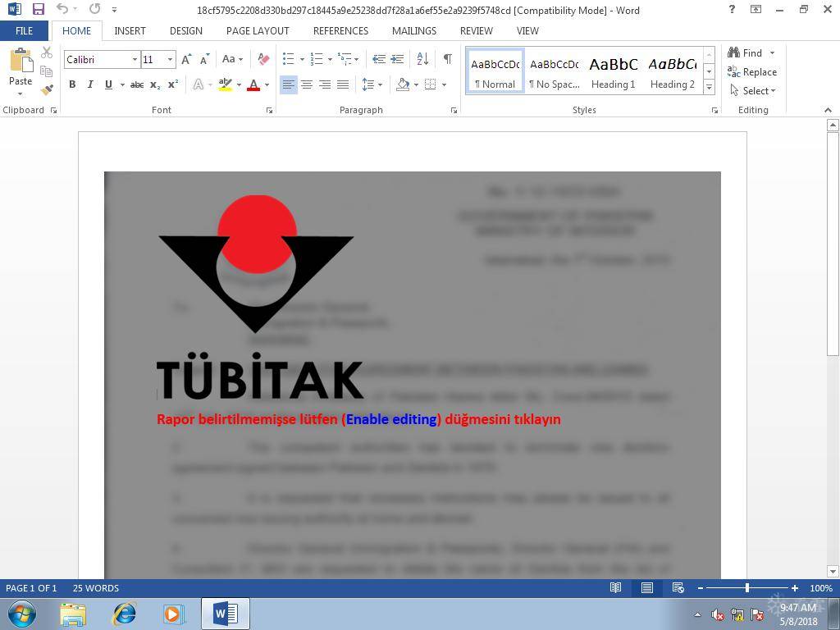Switch to the REFERENCES tab
The height and width of the screenshot is (630, 840).
coord(340,31)
